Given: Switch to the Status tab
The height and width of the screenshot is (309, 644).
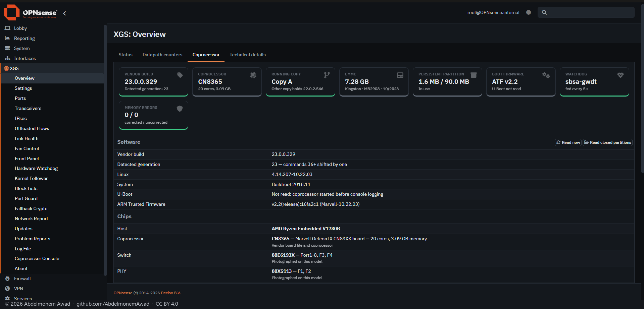Looking at the screenshot, I should point(126,55).
